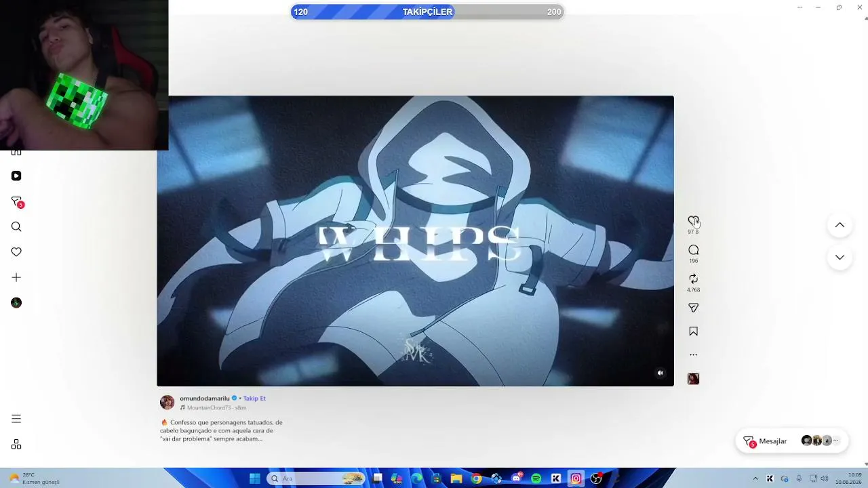The image size is (868, 488).
Task: Create a new post with the plus icon
Action: (16, 277)
